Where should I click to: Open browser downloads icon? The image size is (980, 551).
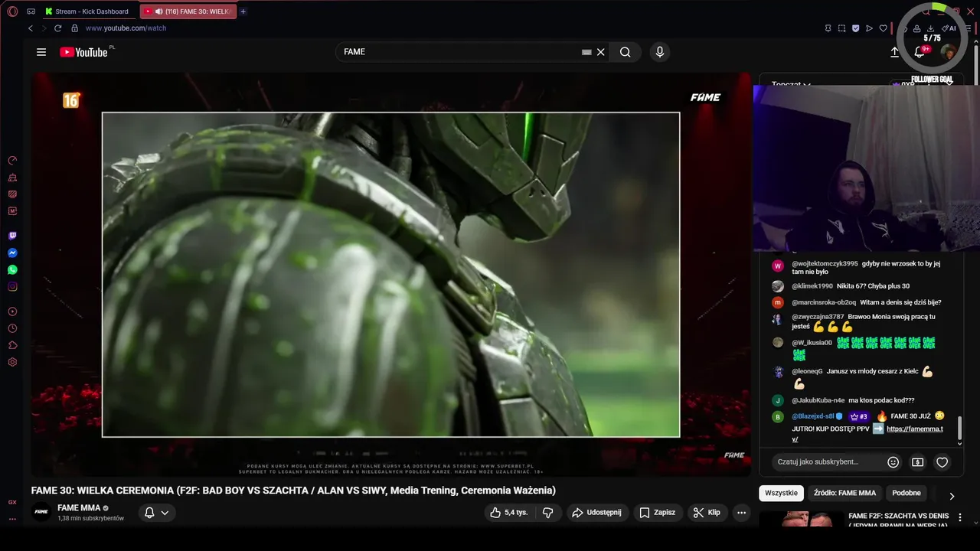point(930,28)
